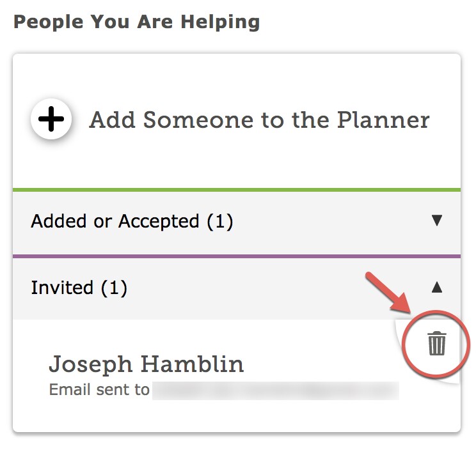This screenshot has height=450, width=476.
Task: Click the green divider above Added section
Action: point(237,190)
